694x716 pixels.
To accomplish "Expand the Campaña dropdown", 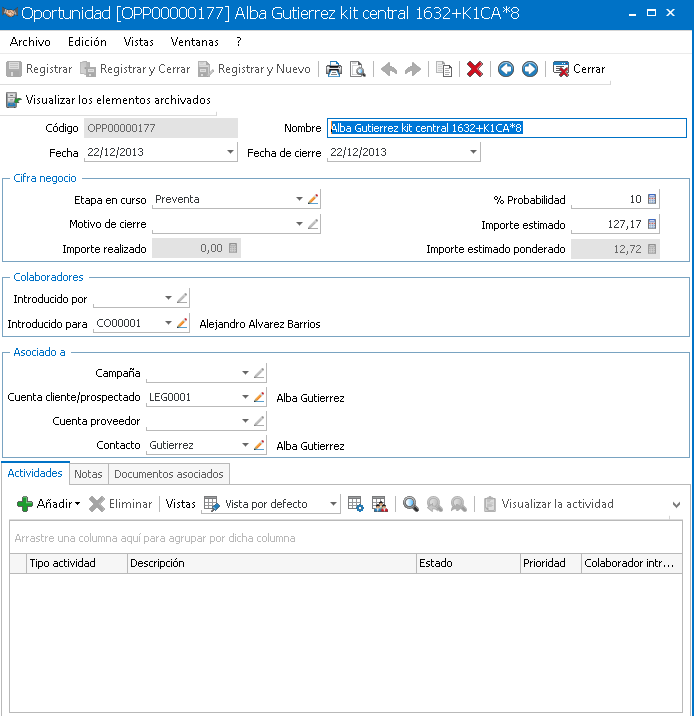I will [245, 373].
